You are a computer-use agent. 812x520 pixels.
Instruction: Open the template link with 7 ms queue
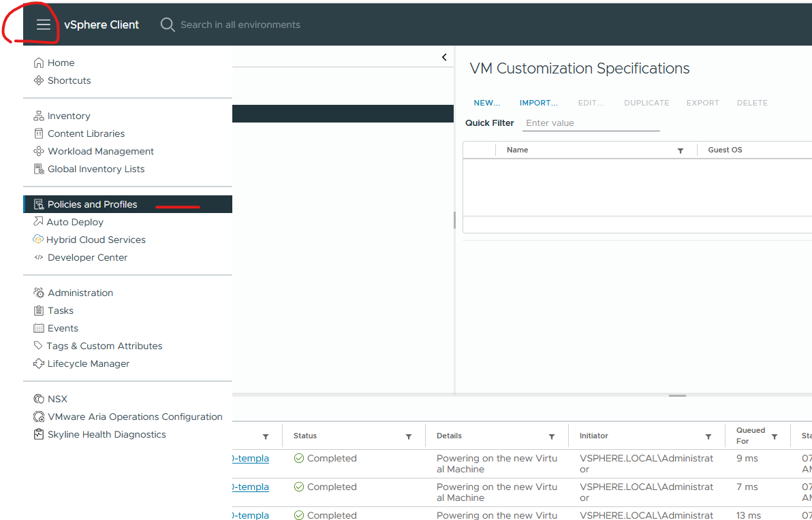tap(251, 487)
